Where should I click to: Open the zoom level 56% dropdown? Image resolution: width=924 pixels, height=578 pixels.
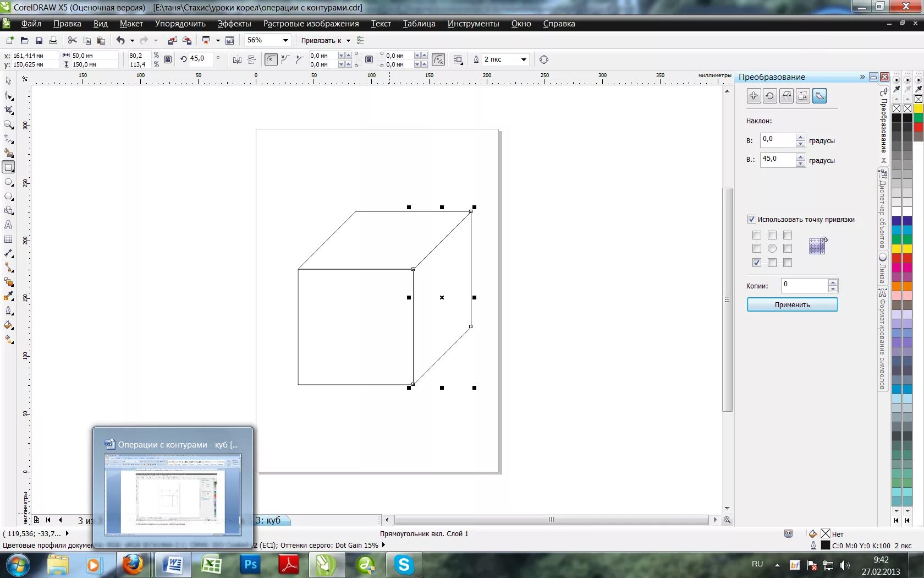[285, 40]
